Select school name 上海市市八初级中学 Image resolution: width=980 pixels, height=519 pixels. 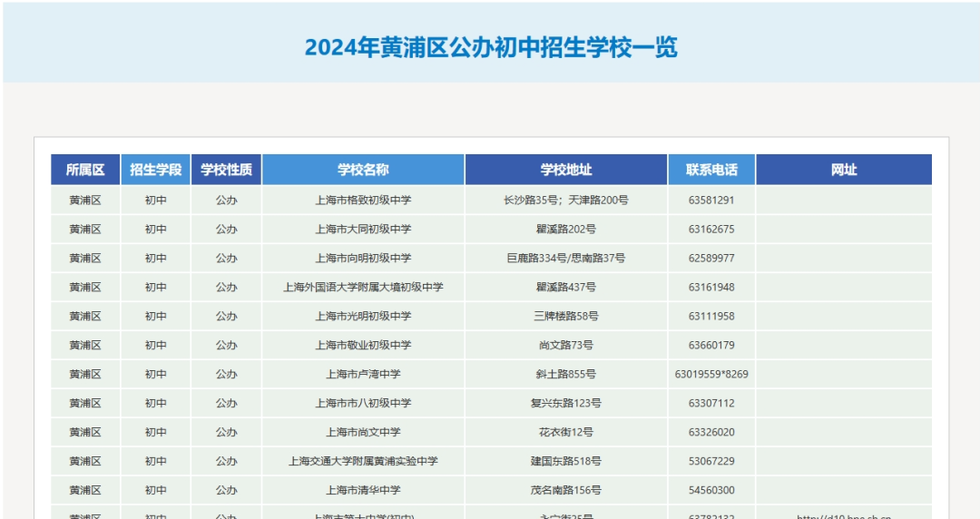pos(363,404)
